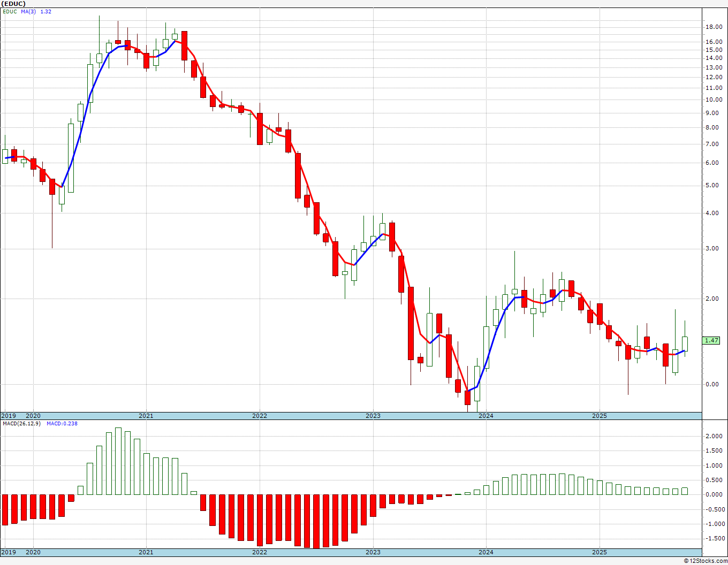Click the 18.00 price axis label

(x=713, y=27)
